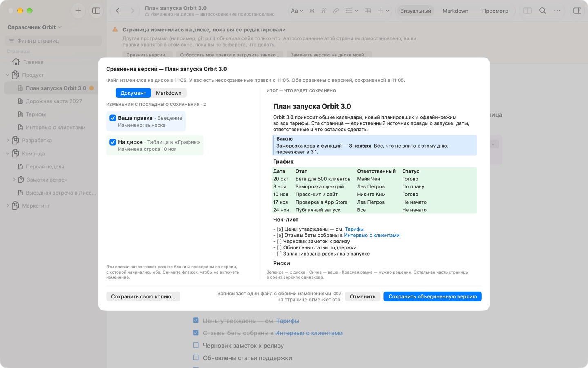The height and width of the screenshot is (368, 588).
Task: Click the new page plus icon
Action: click(78, 11)
